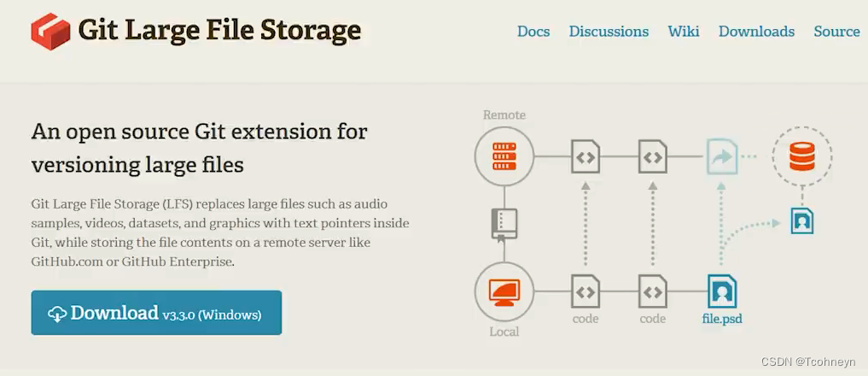Visit the Downloads page
868x376 pixels.
tap(756, 32)
